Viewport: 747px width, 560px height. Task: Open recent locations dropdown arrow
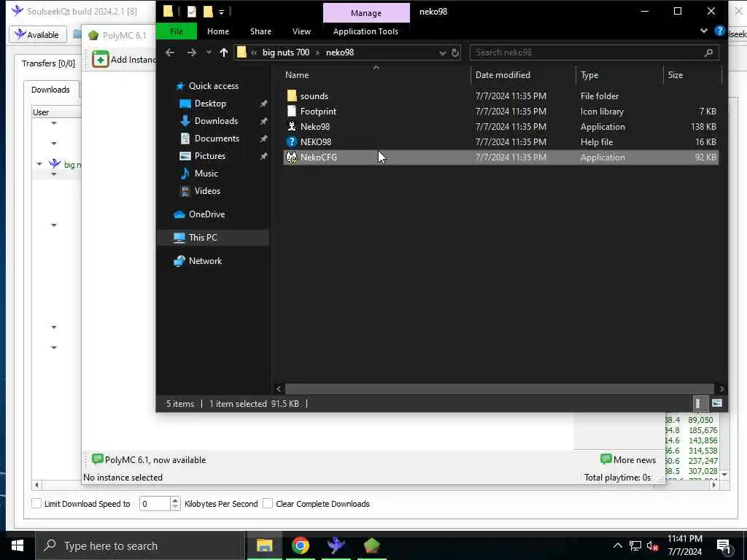click(x=209, y=52)
